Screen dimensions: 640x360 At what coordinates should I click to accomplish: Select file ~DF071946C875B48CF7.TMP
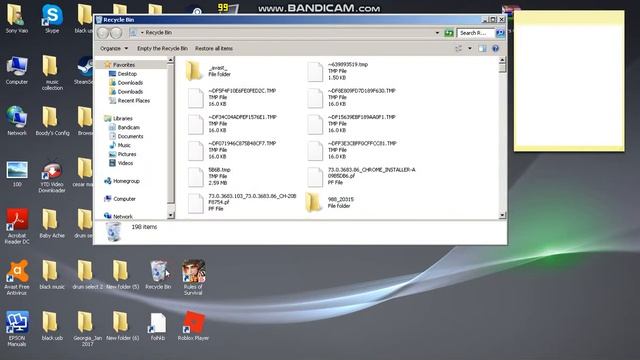coord(232,150)
